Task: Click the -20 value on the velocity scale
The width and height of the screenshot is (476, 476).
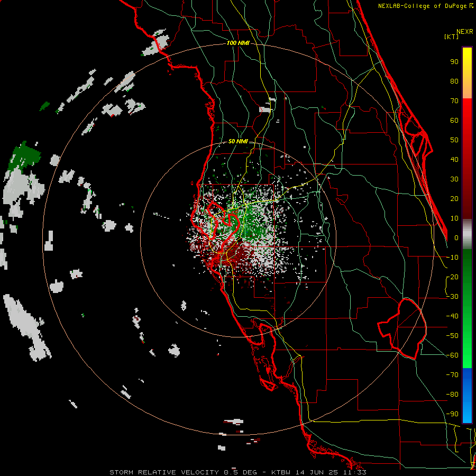Action: 452,277
